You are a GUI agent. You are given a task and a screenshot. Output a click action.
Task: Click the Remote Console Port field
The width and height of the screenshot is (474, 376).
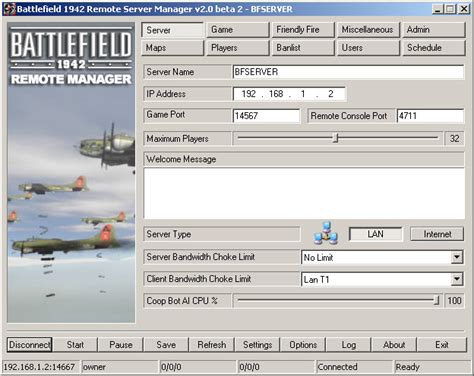point(430,116)
